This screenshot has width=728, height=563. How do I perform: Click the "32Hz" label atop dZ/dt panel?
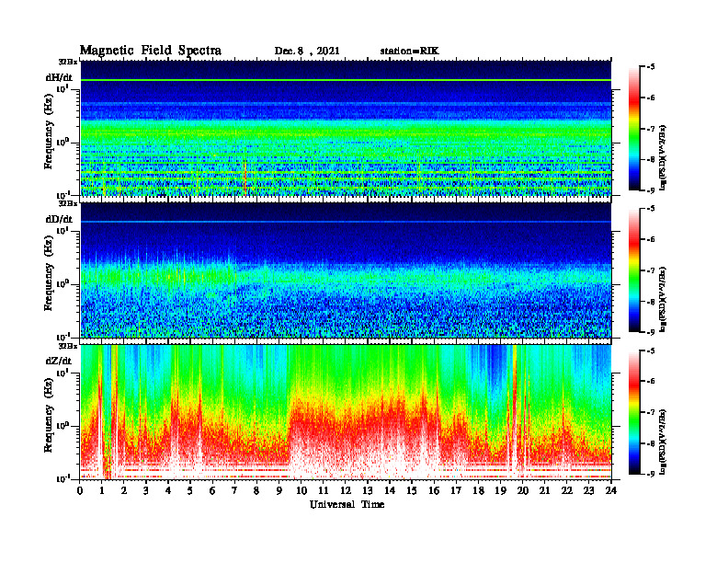tap(68, 346)
